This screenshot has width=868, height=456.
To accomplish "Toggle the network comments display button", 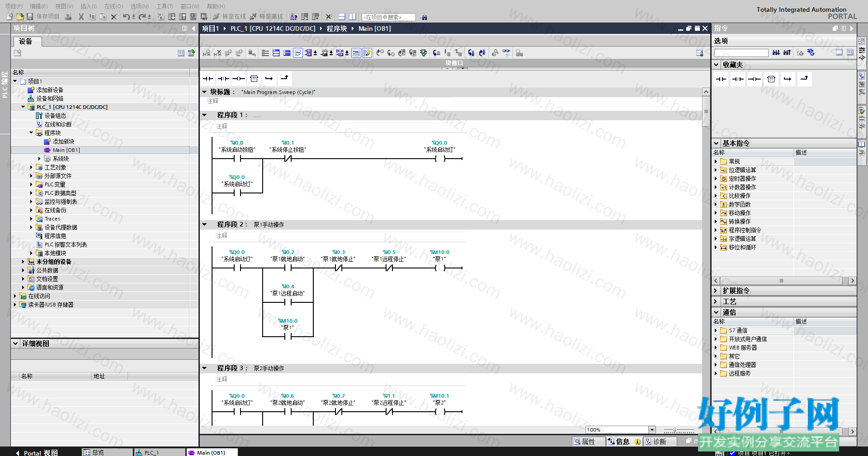I will point(356,53).
